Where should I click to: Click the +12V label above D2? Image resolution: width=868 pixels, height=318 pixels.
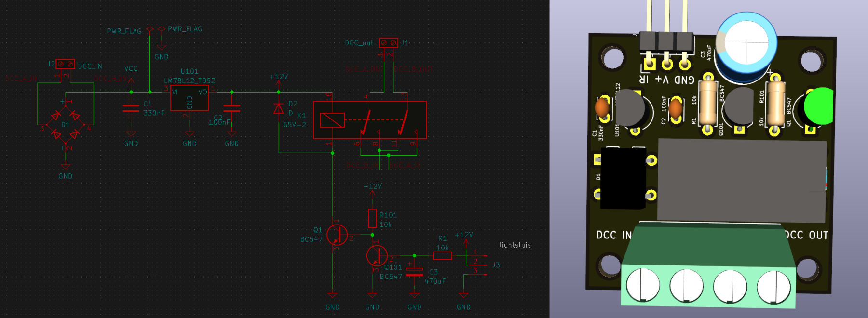[279, 77]
